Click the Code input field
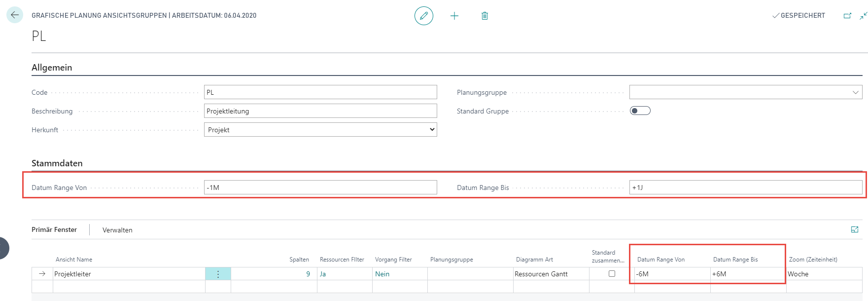 320,92
